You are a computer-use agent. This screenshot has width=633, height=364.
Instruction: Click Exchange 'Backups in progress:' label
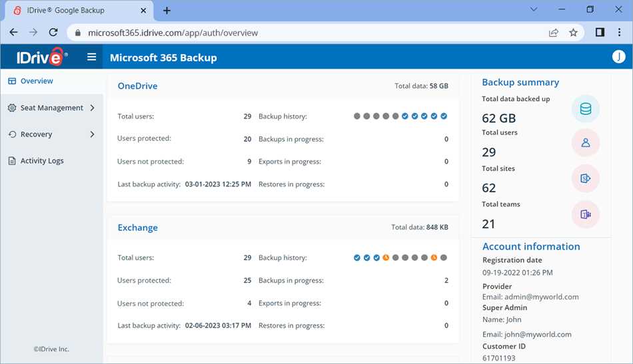coord(291,281)
